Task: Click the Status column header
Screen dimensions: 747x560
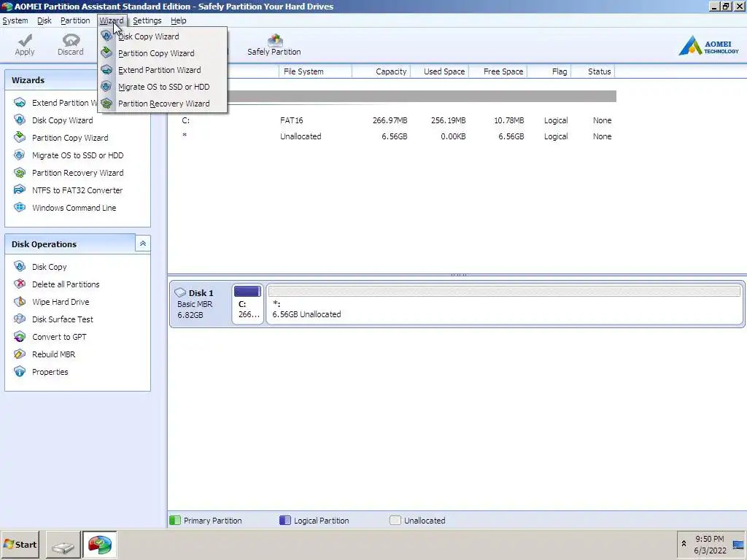Action: pyautogui.click(x=593, y=71)
